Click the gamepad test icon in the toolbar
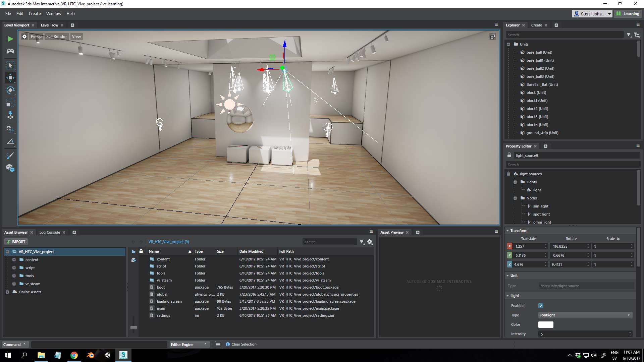 (10, 51)
